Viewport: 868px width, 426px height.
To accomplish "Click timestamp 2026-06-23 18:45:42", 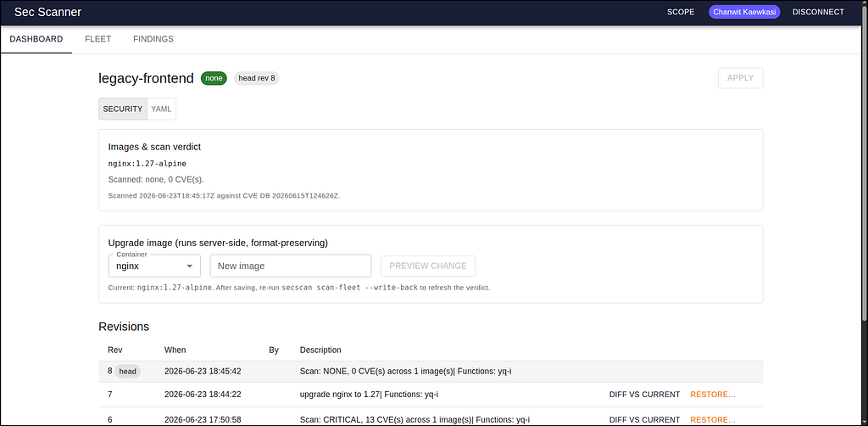I will pos(203,372).
